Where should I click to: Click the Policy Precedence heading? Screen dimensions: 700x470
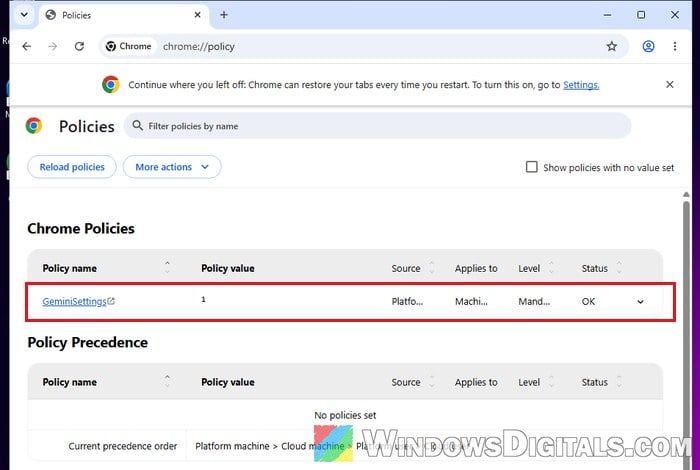[x=88, y=342]
